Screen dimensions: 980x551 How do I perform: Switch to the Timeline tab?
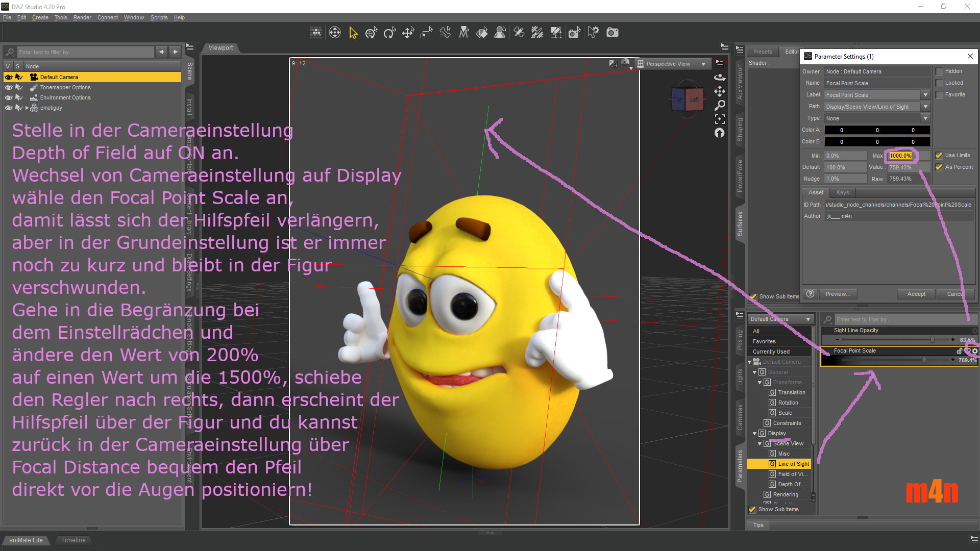(x=73, y=540)
